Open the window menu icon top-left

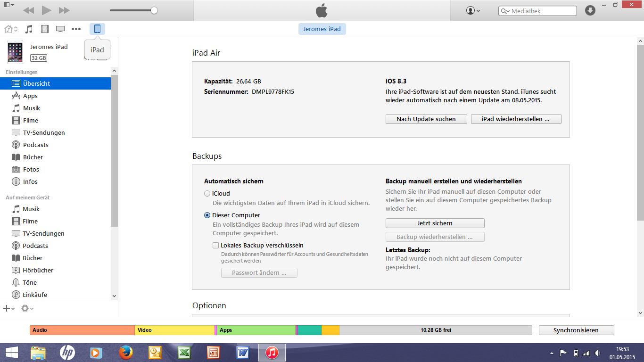[x=8, y=5]
